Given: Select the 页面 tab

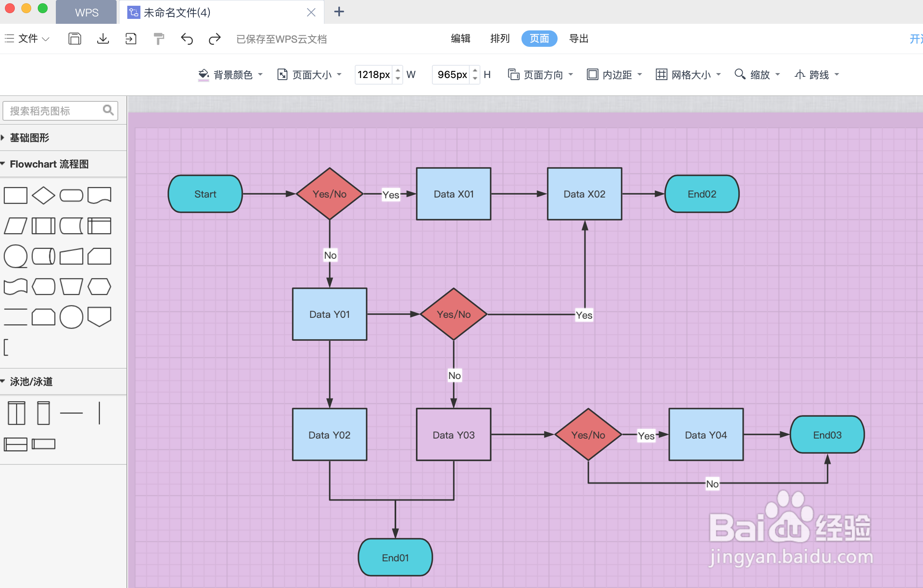Looking at the screenshot, I should 540,39.
